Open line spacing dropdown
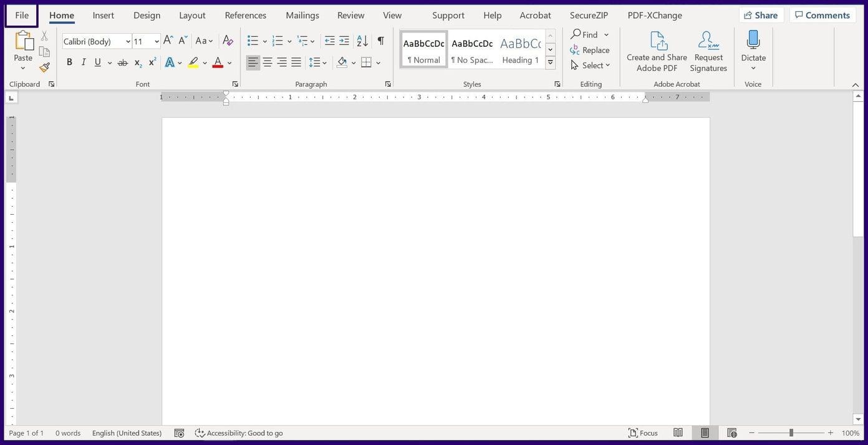868x445 pixels. 318,62
